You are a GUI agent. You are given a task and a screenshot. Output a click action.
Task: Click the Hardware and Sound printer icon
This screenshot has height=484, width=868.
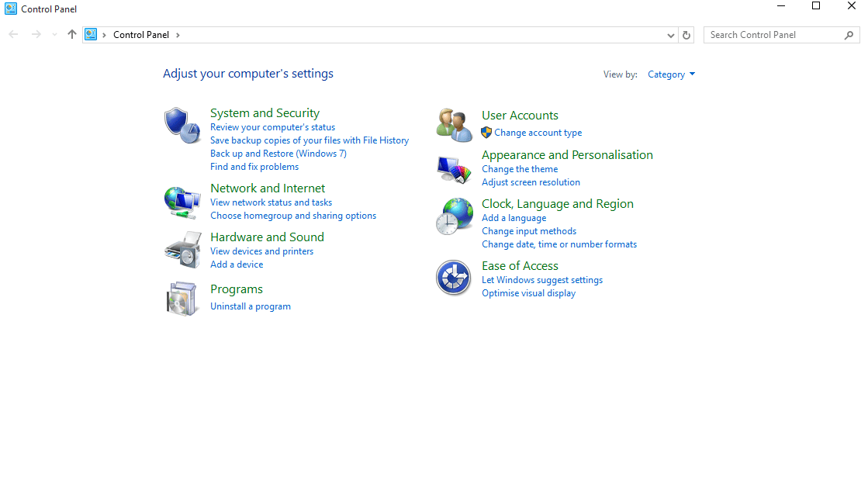[x=182, y=250]
